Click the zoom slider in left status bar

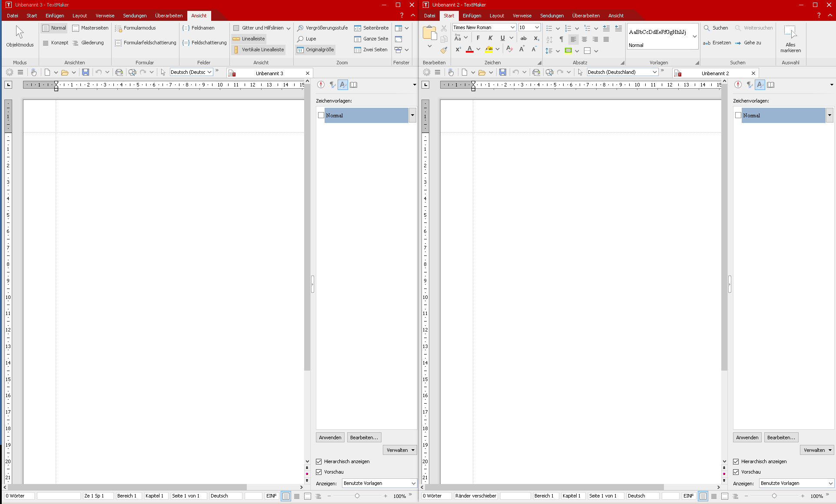357,496
